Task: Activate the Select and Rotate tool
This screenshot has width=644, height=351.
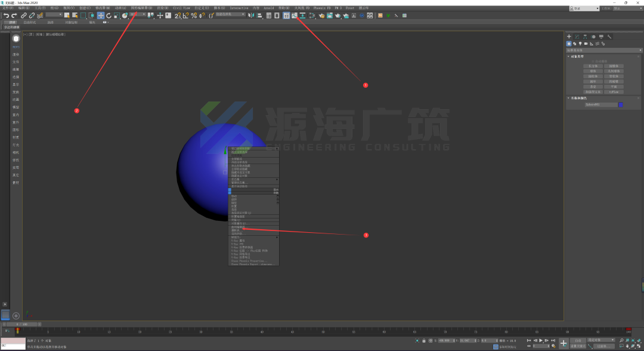Action: 109,16
